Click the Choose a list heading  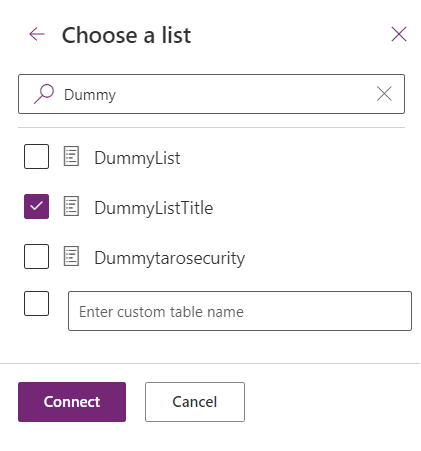126,35
